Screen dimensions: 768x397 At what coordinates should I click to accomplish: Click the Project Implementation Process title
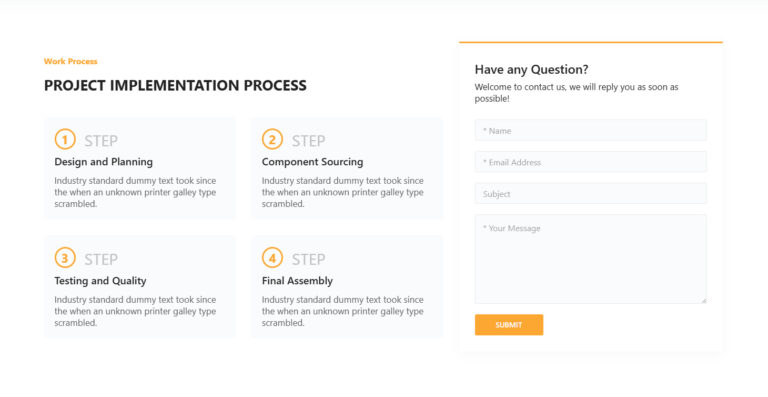click(x=175, y=85)
